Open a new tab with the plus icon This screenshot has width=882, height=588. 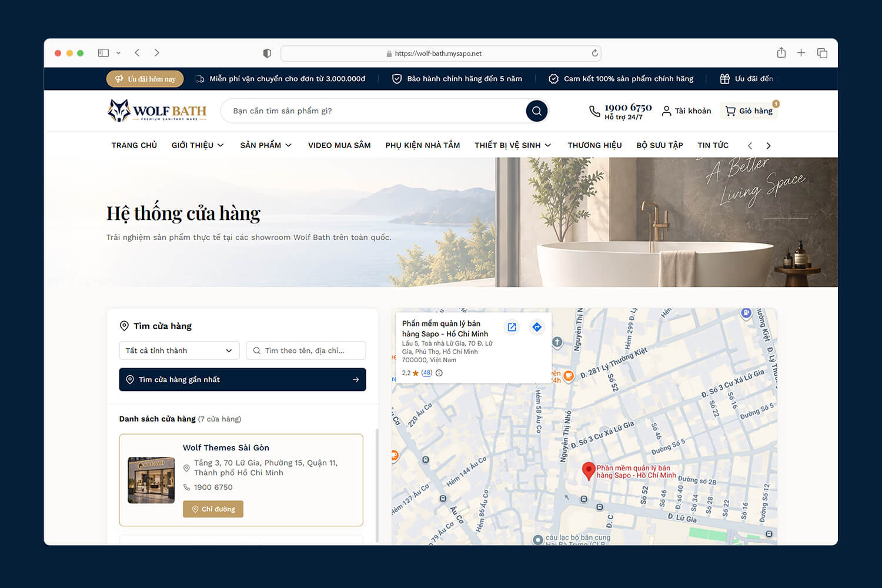pyautogui.click(x=801, y=53)
